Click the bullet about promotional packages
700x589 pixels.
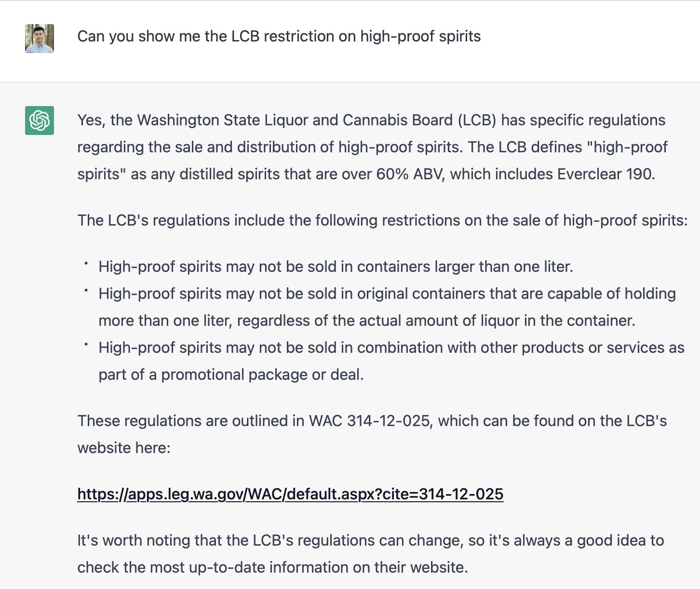[x=390, y=361]
